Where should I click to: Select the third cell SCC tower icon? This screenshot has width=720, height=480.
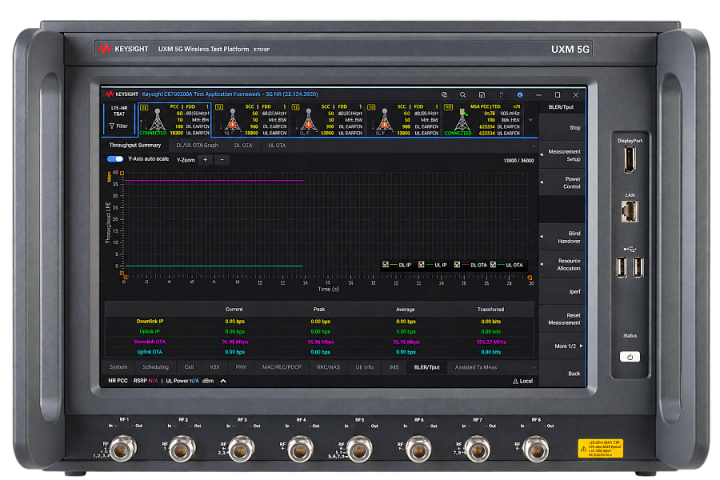(309, 119)
